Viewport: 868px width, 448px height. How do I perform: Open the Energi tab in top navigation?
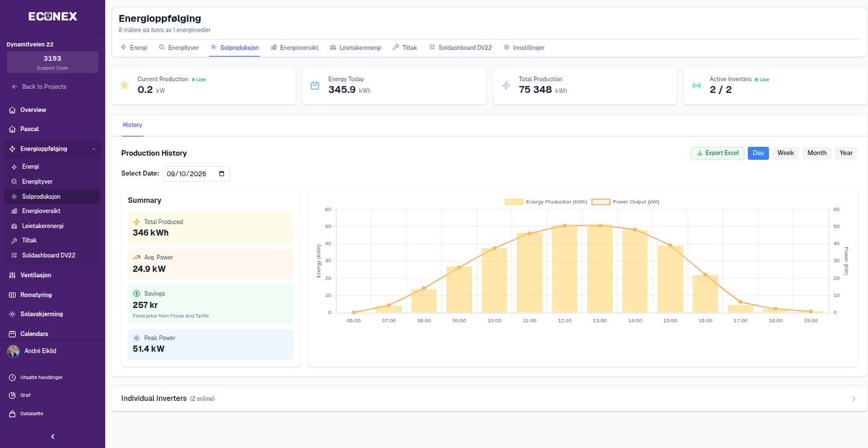click(134, 48)
